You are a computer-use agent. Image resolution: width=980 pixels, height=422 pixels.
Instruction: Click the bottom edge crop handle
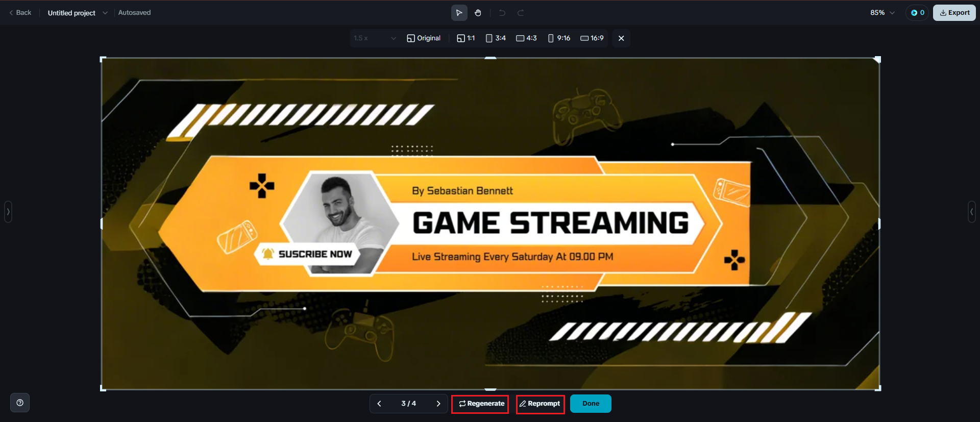pyautogui.click(x=490, y=389)
